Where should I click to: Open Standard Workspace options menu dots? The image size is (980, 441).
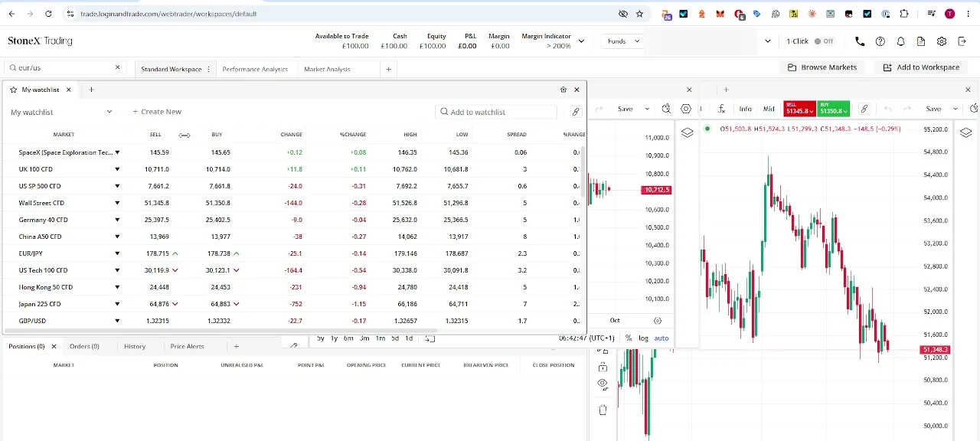208,69
